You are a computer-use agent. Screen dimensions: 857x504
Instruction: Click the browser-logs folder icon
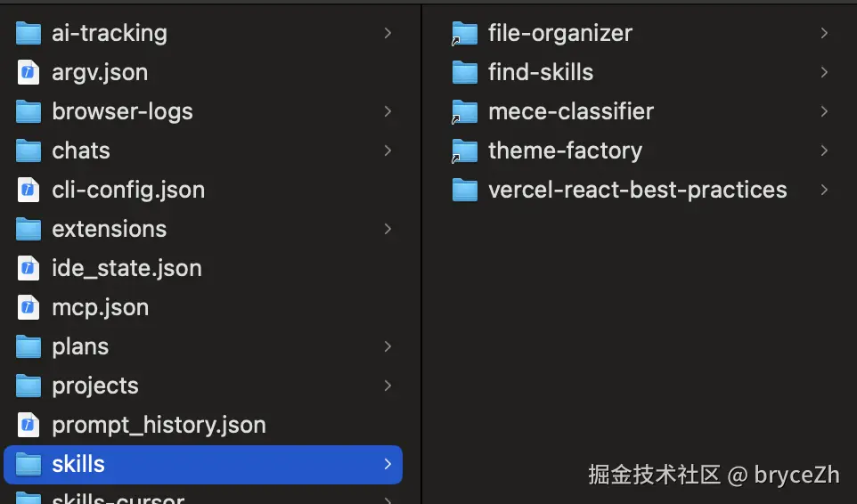pyautogui.click(x=29, y=112)
